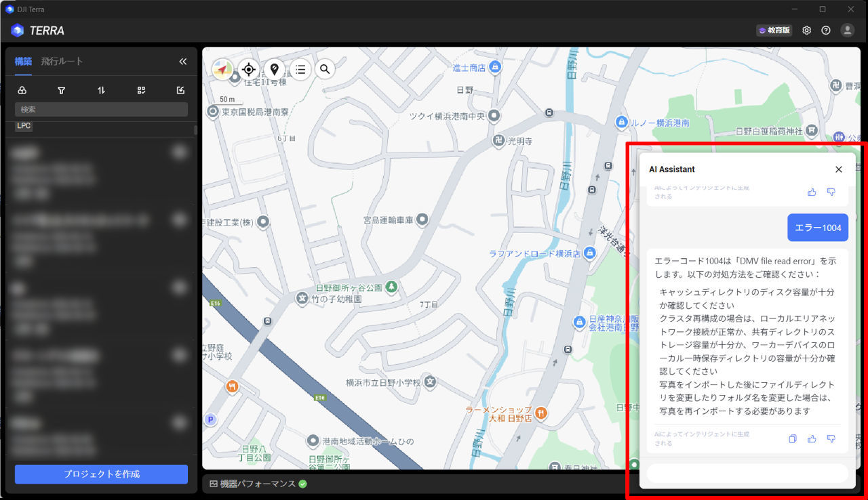Switch to the 構築 tab
The height and width of the screenshot is (500, 868).
(23, 62)
